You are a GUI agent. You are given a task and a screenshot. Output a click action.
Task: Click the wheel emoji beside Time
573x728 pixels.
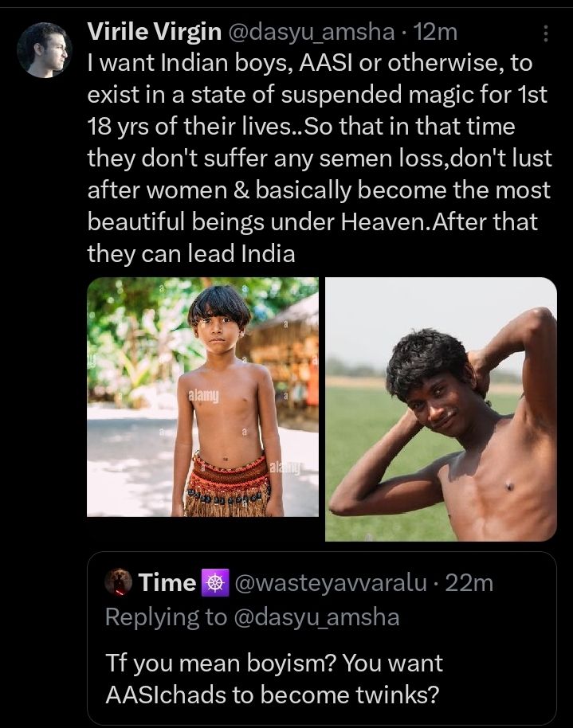213,583
